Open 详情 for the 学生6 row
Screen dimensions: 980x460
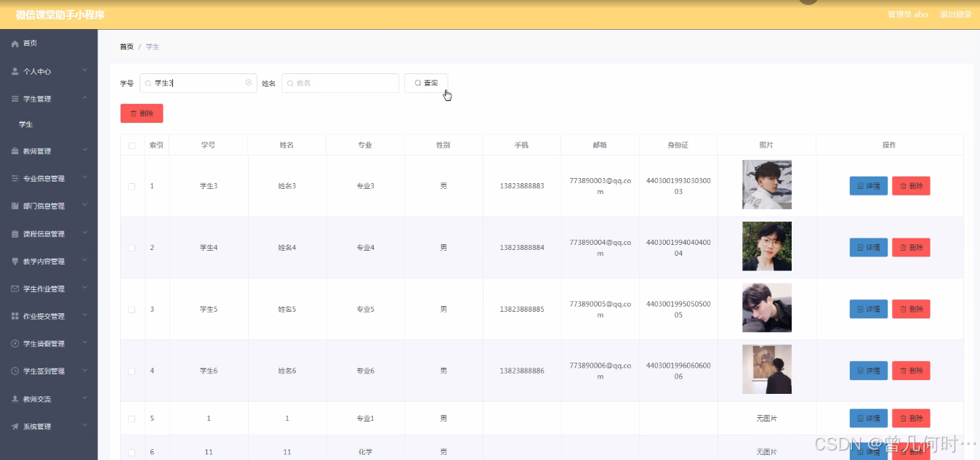click(x=868, y=371)
